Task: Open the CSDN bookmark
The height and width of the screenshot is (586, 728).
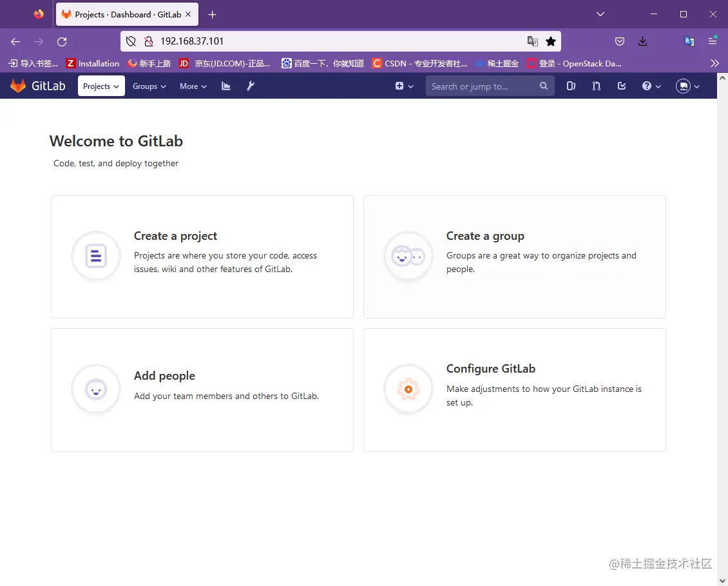Action: point(420,63)
